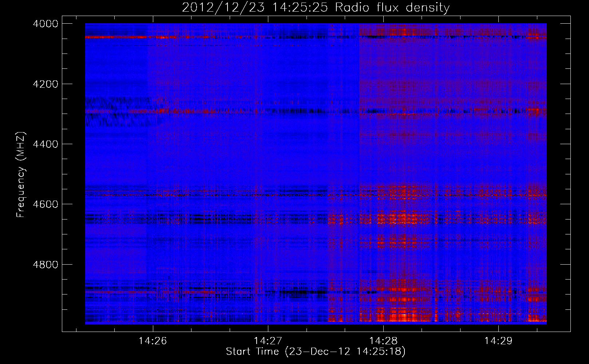The width and height of the screenshot is (589, 364).
Task: Click the 4400 frequency tick label
Action: (46, 144)
